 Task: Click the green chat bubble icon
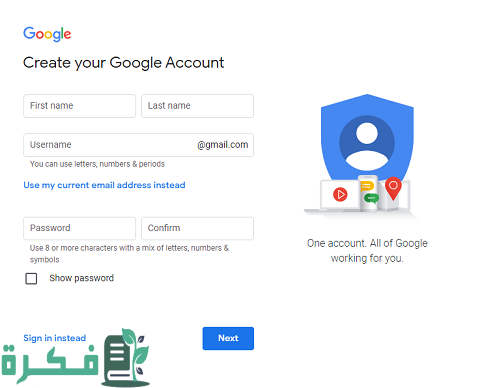coord(371,198)
